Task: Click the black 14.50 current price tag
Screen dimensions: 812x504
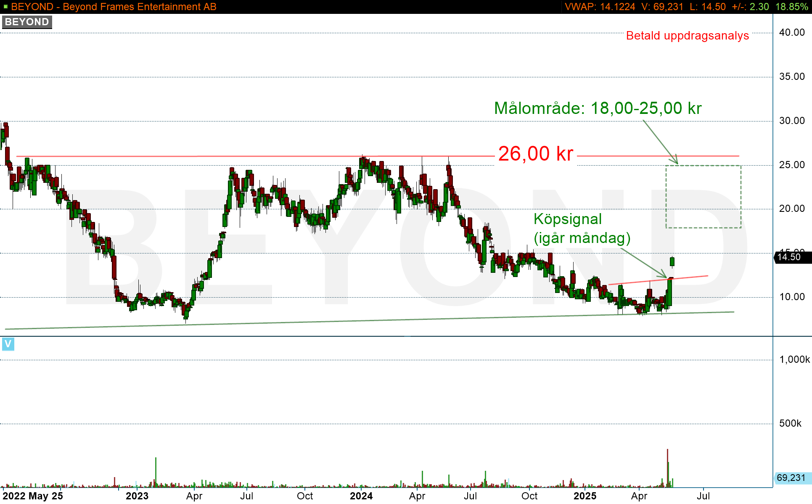Action: [792, 257]
